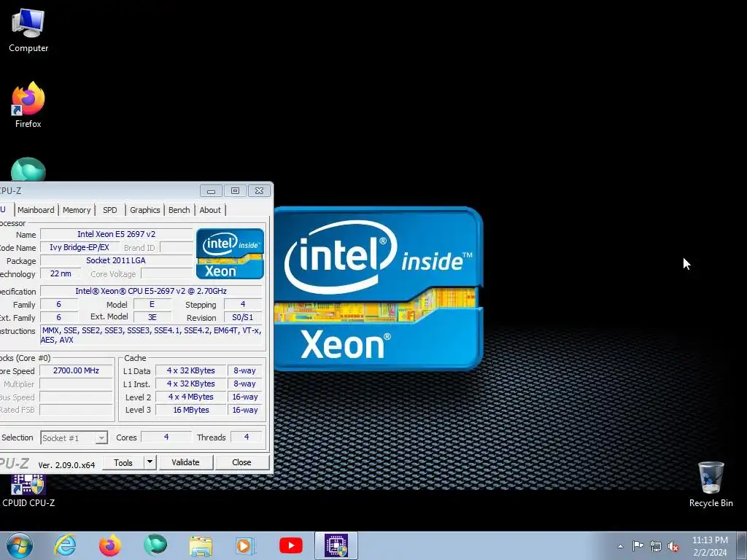747x560 pixels.
Task: Launch Windows Media Player from taskbar
Action: pos(245,545)
